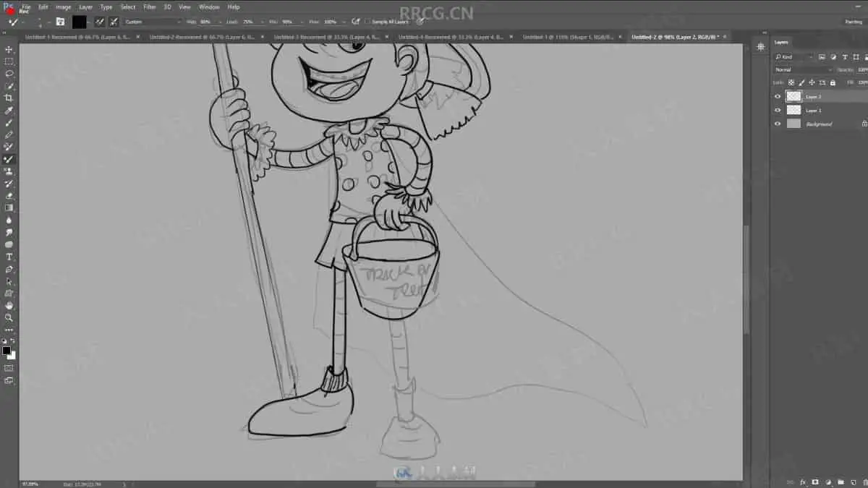Screen dimensions: 868x488
Task: Open the File menu
Action: (x=26, y=7)
